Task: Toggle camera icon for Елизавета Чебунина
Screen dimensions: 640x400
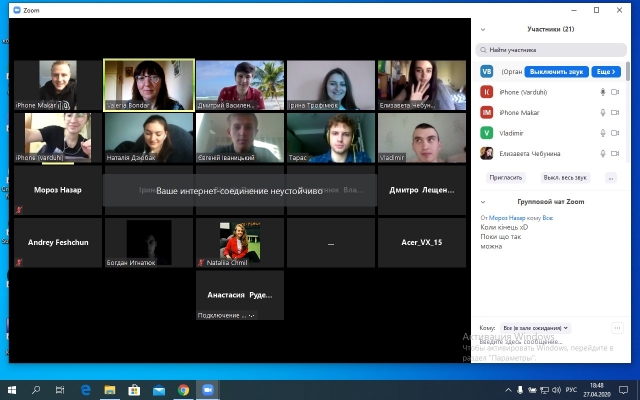Action: [615, 154]
